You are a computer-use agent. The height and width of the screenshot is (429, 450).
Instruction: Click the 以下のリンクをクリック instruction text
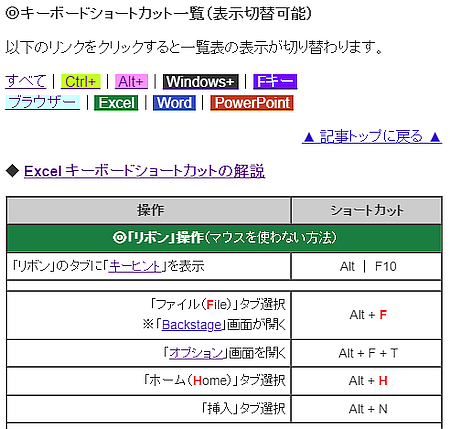coord(194,47)
